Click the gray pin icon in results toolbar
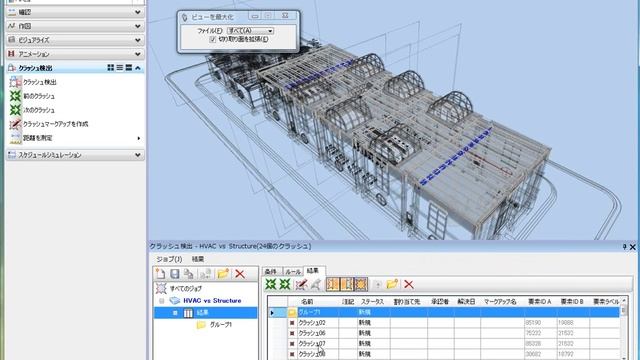 (x=316, y=284)
